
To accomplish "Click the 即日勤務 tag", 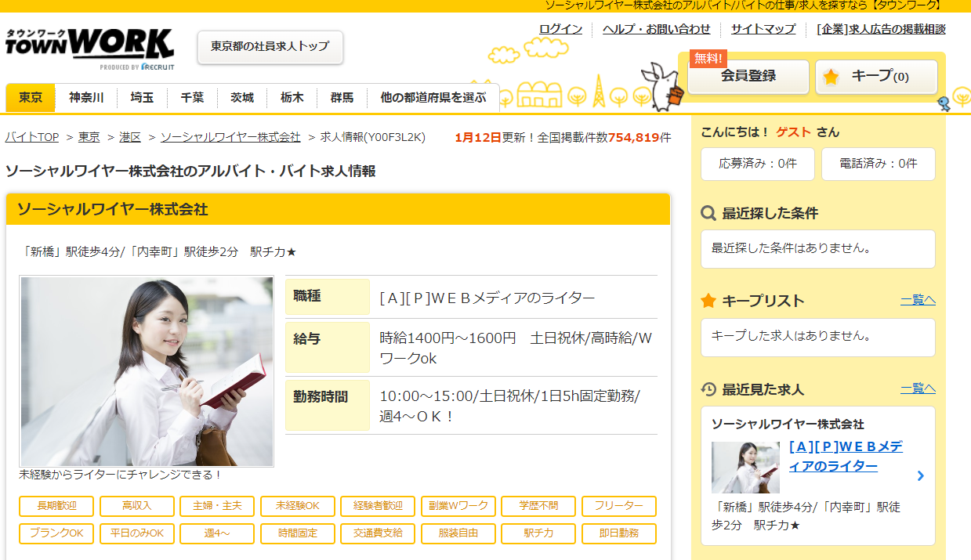I will pyautogui.click(x=619, y=533).
